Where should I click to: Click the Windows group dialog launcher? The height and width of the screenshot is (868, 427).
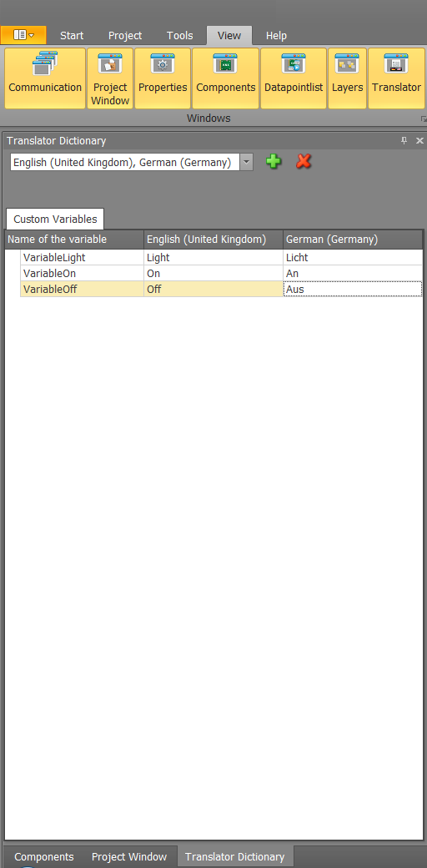[x=424, y=119]
